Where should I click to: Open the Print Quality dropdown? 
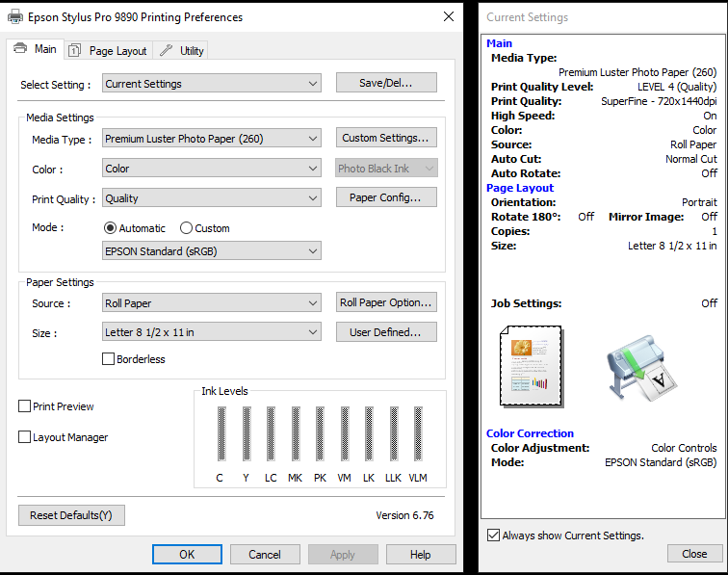[212, 198]
